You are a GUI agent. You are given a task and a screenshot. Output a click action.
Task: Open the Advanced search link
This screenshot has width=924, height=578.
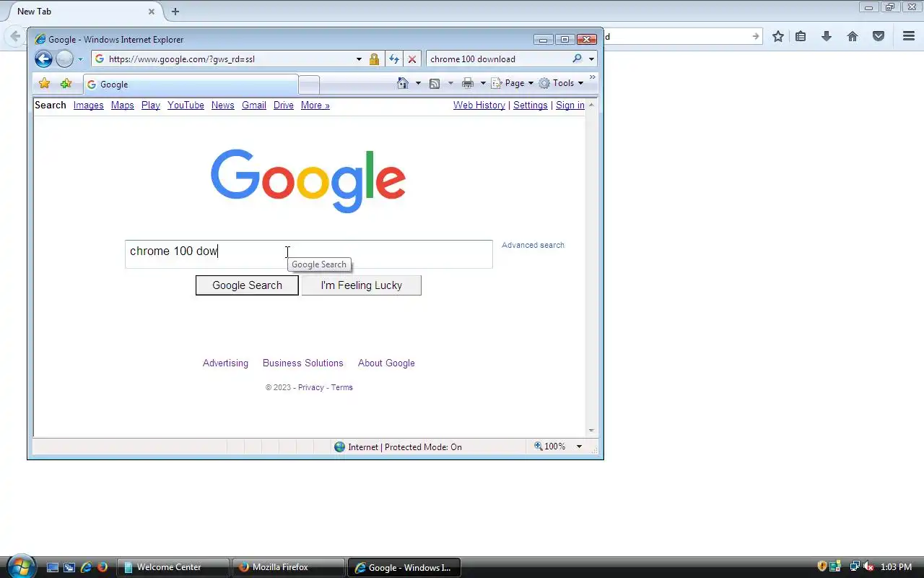tap(533, 245)
